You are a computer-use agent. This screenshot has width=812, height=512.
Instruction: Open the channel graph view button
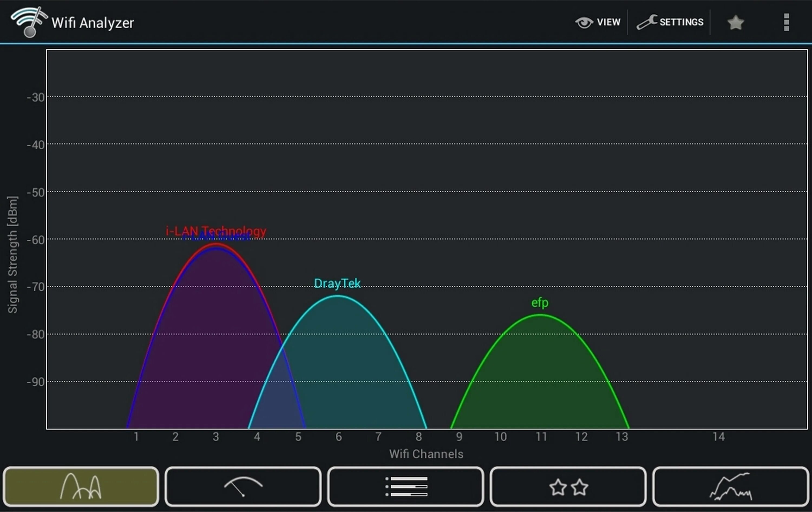pyautogui.click(x=81, y=486)
